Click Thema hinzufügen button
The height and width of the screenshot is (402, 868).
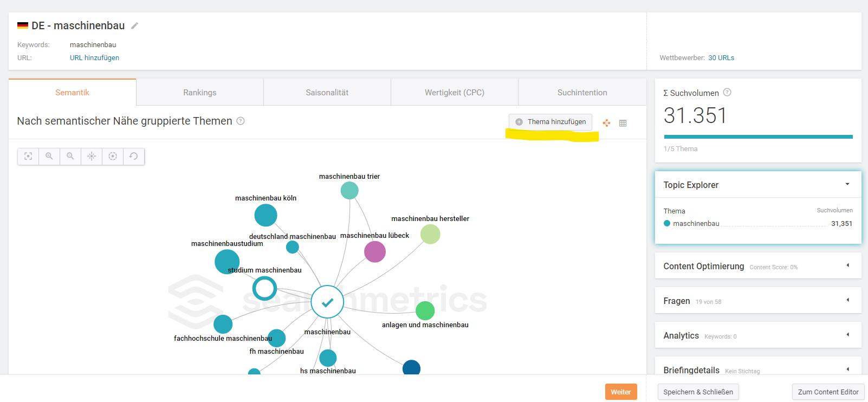tap(550, 122)
